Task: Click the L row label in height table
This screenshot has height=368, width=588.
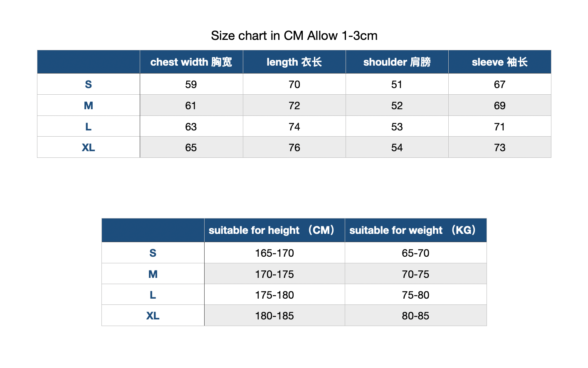Action: point(153,295)
